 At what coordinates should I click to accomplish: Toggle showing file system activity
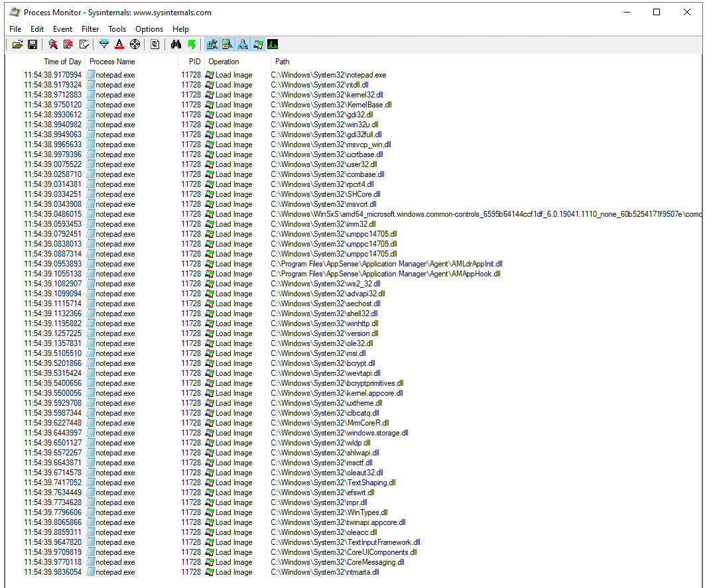coord(227,44)
